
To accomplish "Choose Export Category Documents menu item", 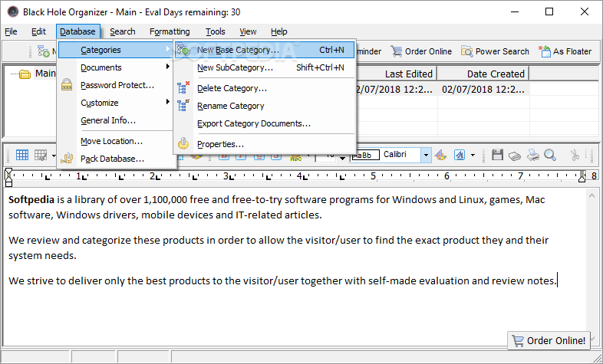I will pos(264,123).
